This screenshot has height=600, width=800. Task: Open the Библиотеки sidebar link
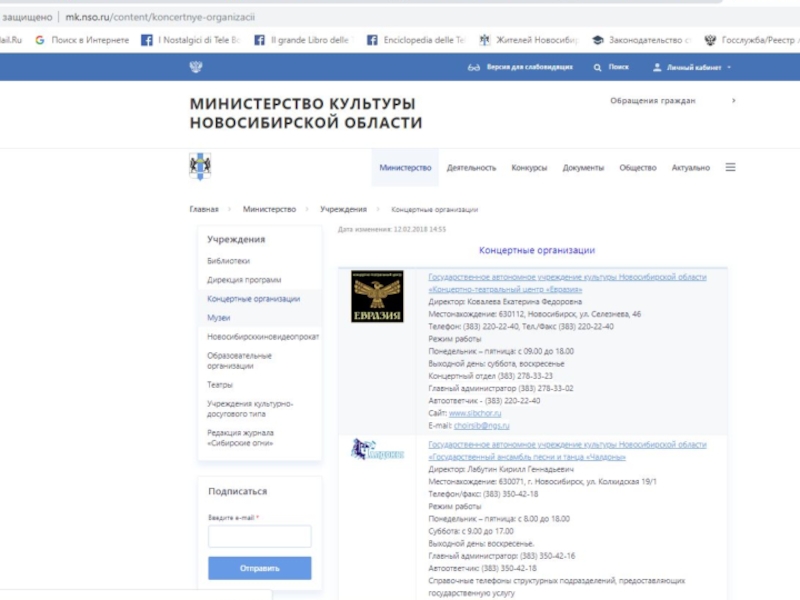pyautogui.click(x=229, y=261)
